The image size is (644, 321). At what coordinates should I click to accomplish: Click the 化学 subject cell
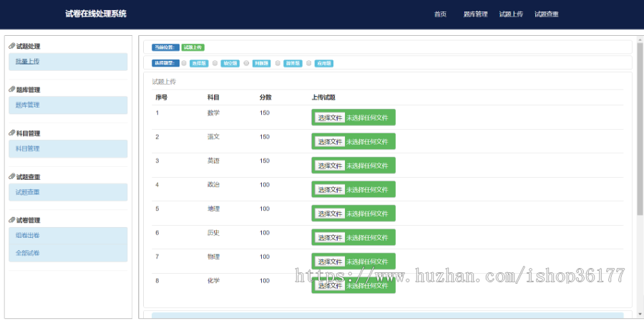click(x=213, y=281)
